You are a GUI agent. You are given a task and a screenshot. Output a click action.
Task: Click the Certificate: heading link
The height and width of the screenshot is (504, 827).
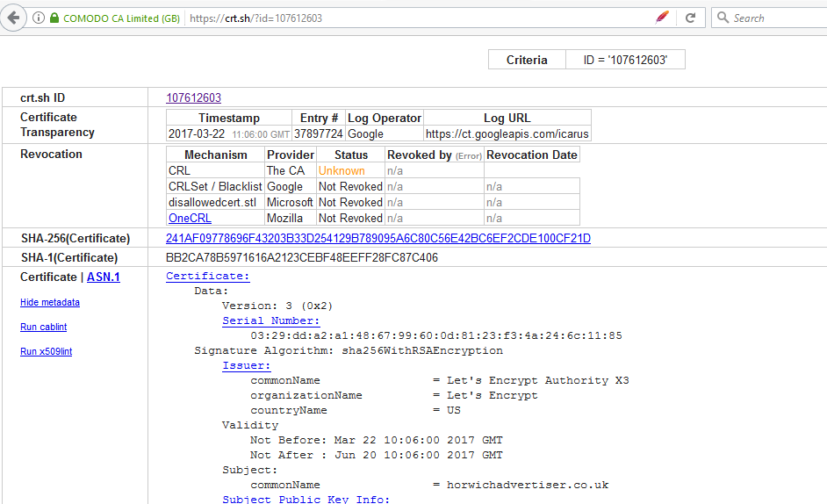[x=208, y=276]
